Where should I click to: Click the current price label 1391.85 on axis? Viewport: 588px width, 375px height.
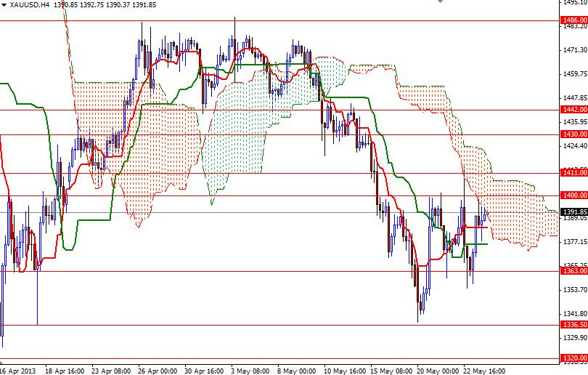coord(574,212)
